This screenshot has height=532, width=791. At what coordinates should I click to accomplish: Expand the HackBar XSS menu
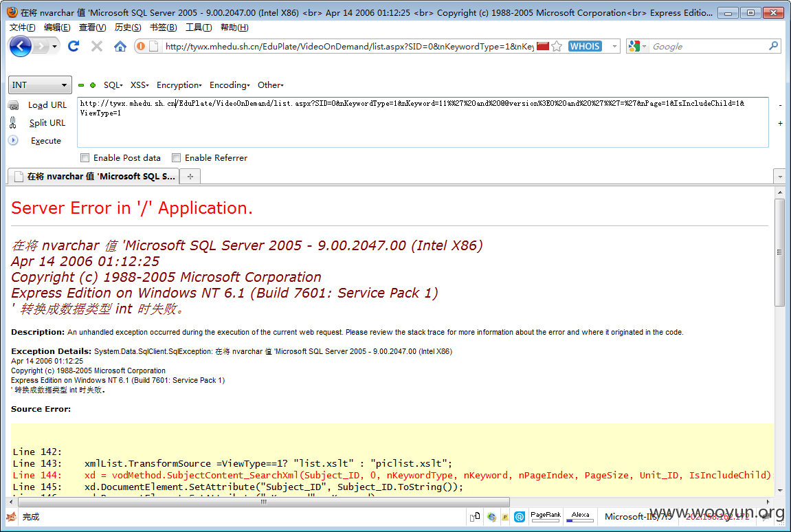pos(140,85)
